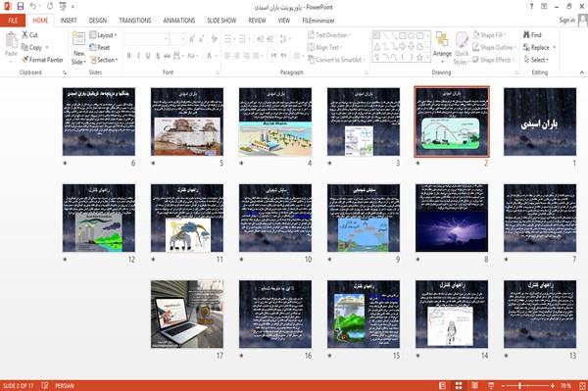This screenshot has width=588, height=391.
Task: Switch to Slide Sorter view icon
Action: (x=459, y=386)
